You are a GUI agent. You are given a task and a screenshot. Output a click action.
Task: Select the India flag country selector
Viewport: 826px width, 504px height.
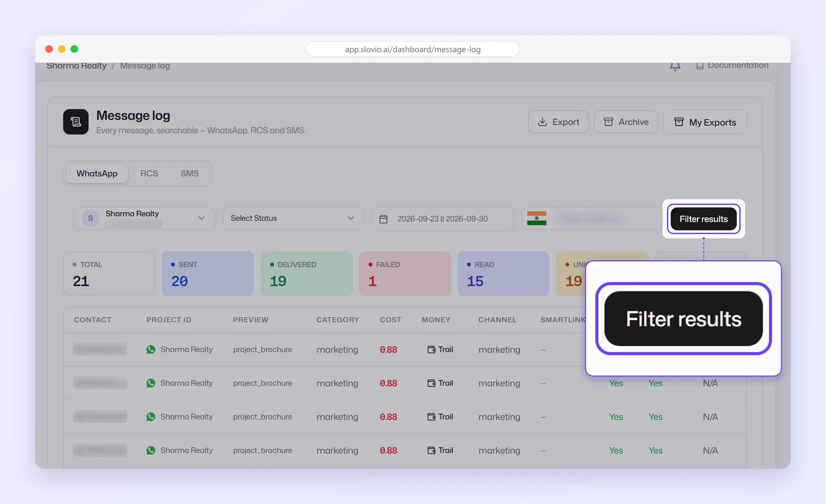[x=537, y=219]
